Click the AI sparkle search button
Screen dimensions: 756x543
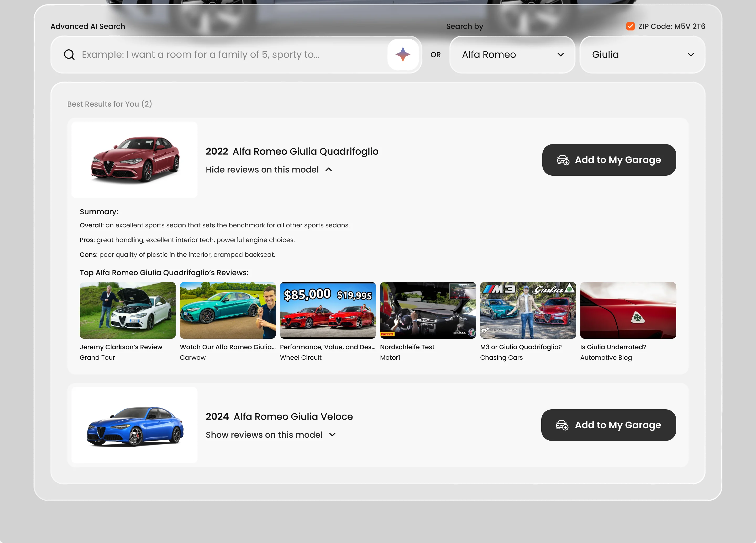point(403,54)
